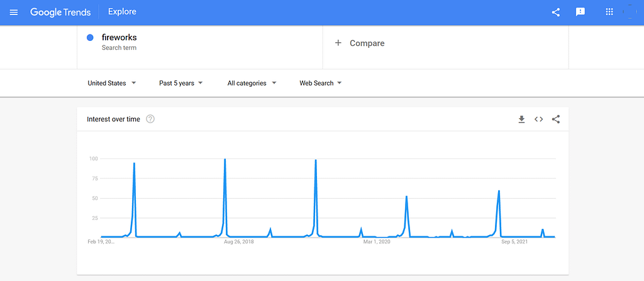
Task: Click the account avatar in header
Action: point(630,12)
